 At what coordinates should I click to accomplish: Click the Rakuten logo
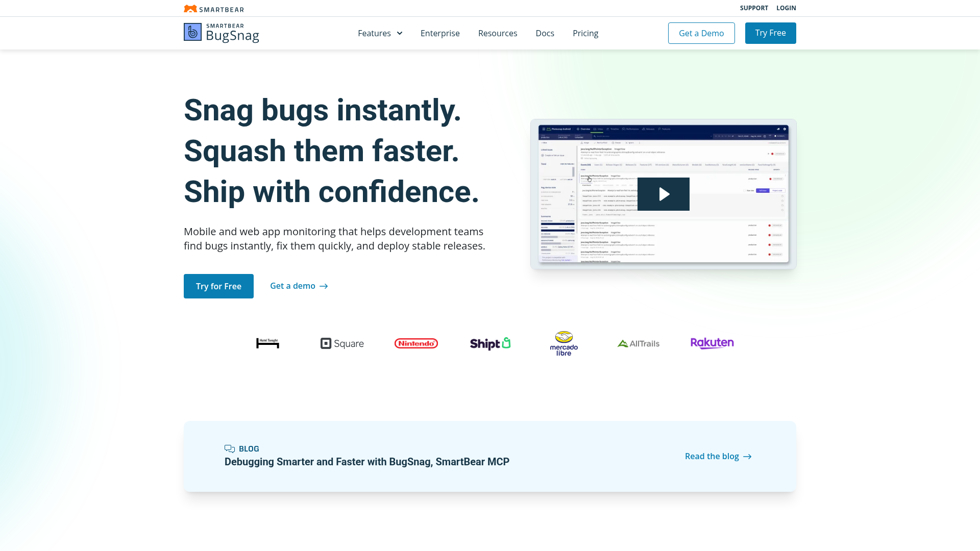click(x=712, y=343)
